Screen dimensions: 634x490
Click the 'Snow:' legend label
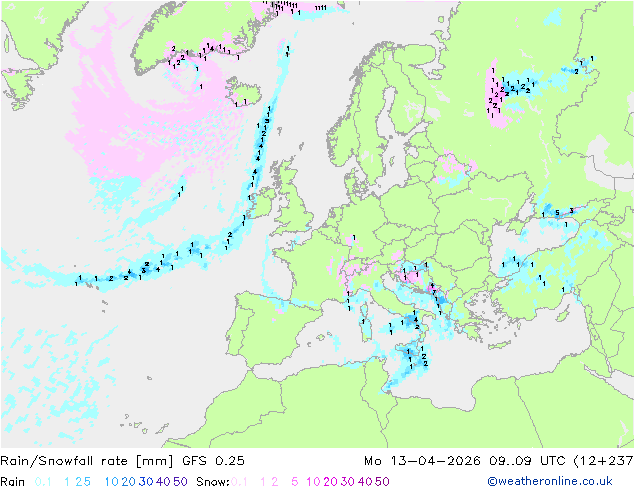[x=213, y=482]
